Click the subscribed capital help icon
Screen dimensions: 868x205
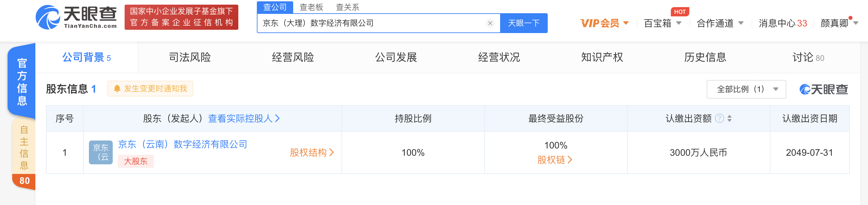pos(719,119)
